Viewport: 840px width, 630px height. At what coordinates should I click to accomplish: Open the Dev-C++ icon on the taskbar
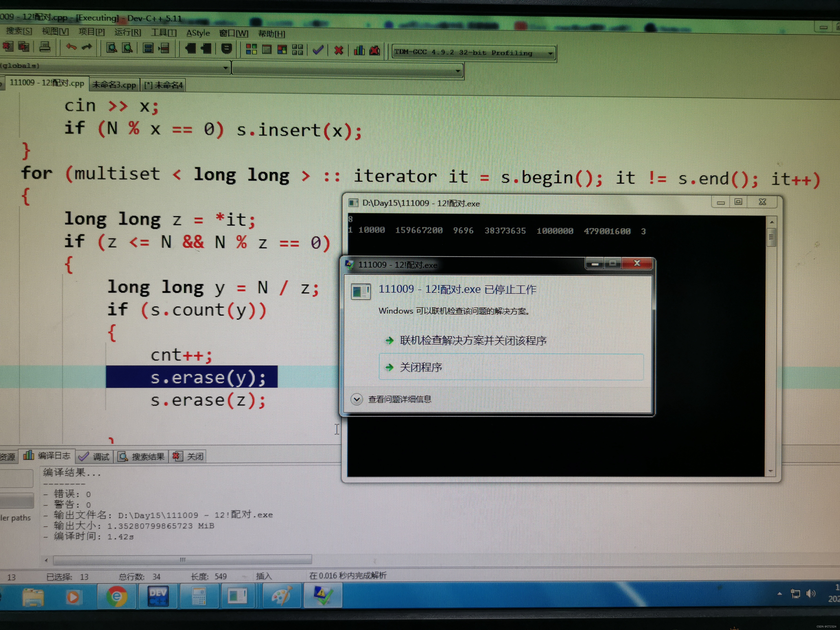(158, 596)
